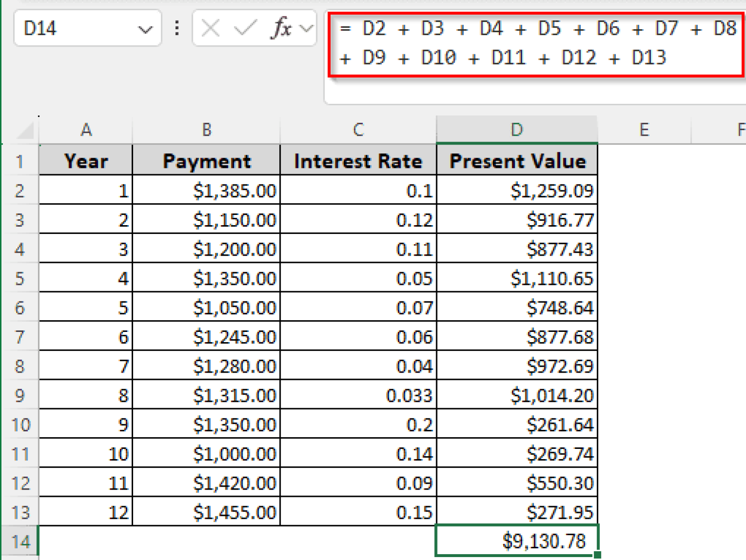Select the Payment cell showing $1,385.00
This screenshot has width=746, height=560.
pyautogui.click(x=206, y=190)
